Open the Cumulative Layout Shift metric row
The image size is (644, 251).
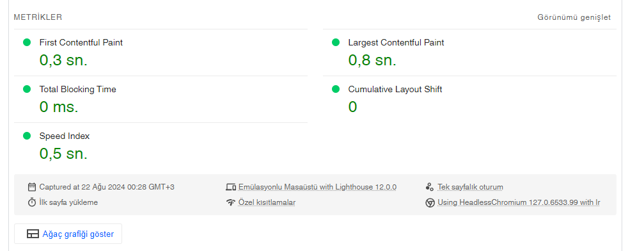pos(469,99)
